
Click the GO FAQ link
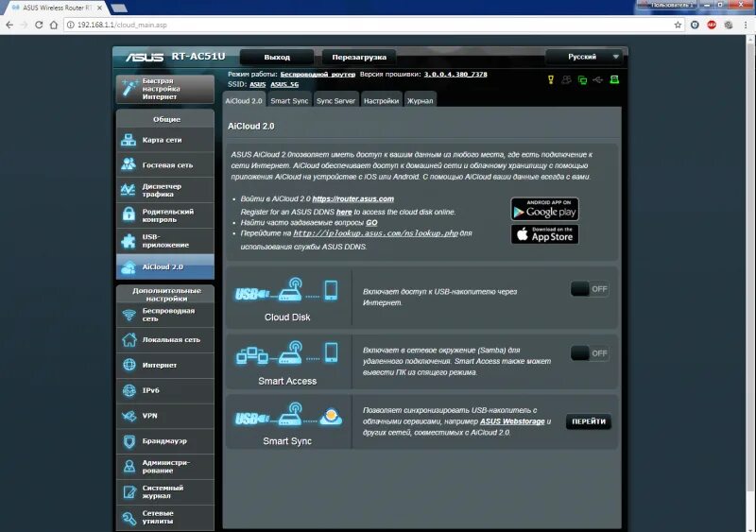pos(371,222)
